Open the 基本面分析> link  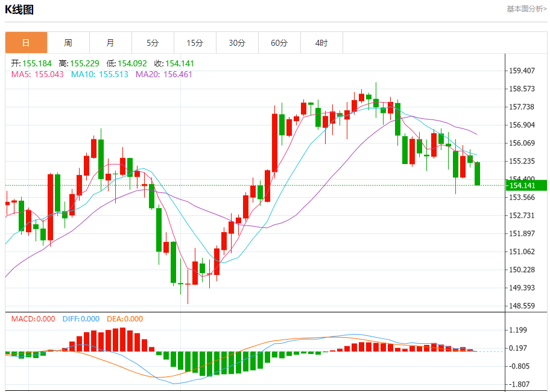[x=526, y=9]
